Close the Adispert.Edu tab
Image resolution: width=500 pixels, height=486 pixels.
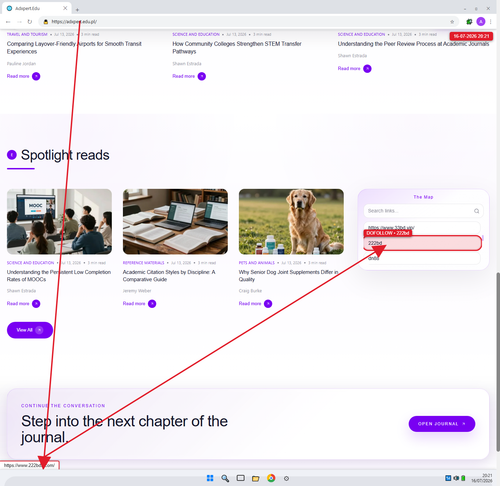65,8
